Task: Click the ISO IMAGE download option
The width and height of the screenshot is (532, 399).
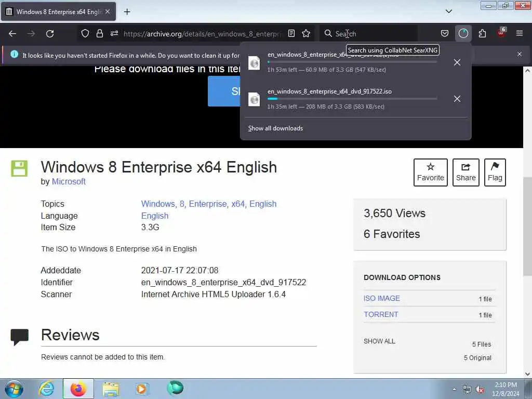Action: [382, 298]
